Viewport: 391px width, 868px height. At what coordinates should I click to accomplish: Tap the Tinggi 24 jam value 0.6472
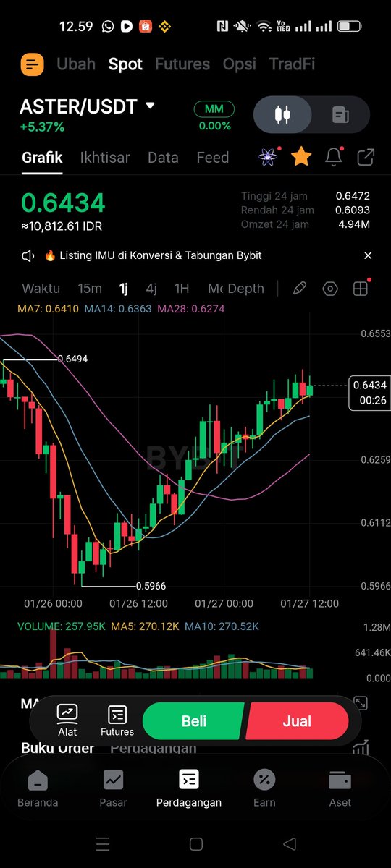353,196
